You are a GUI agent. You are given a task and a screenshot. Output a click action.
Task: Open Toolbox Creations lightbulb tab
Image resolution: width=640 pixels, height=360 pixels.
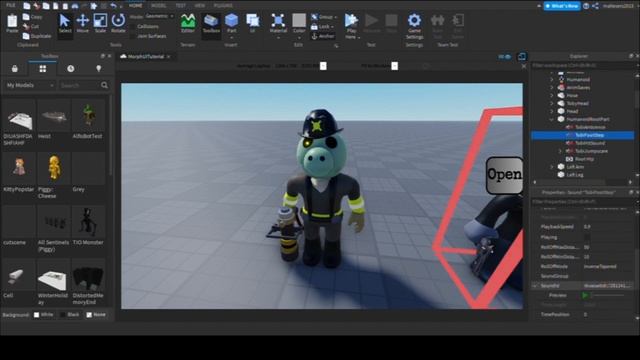click(x=98, y=69)
